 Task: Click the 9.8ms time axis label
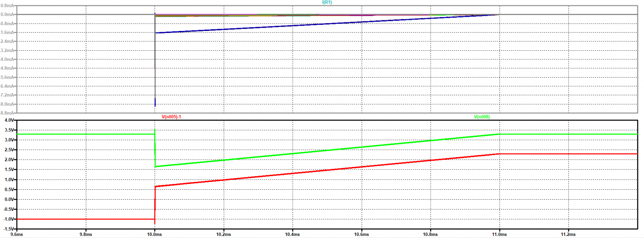tap(85, 234)
